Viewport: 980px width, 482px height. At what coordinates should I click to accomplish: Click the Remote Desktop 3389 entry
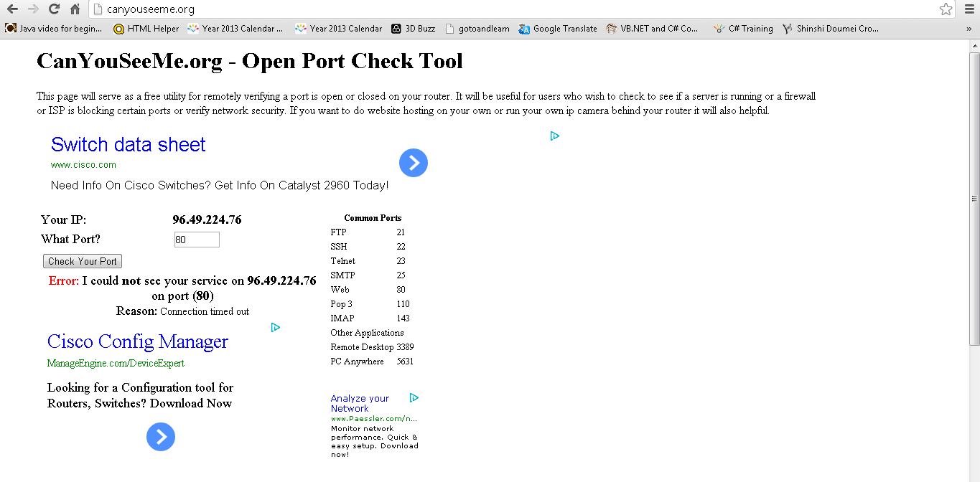click(372, 347)
